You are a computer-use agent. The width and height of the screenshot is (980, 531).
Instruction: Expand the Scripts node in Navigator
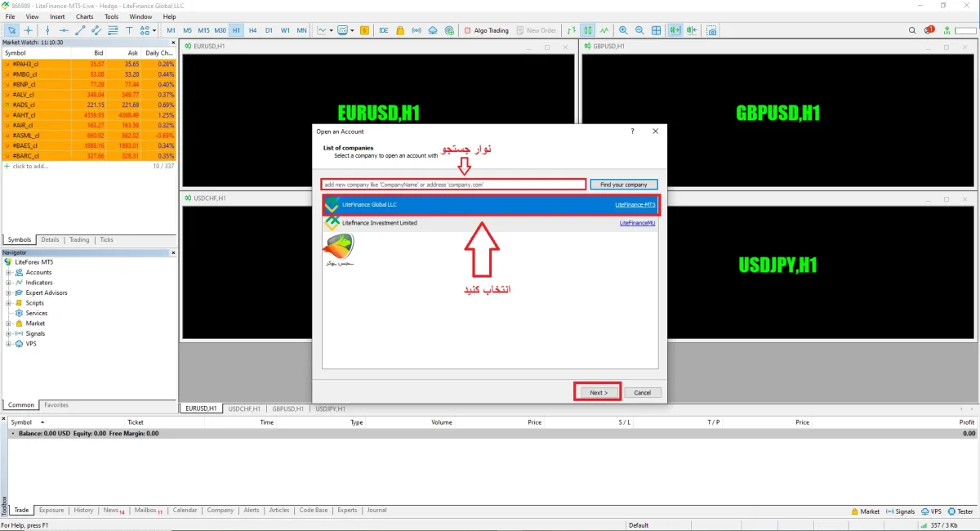[x=8, y=303]
